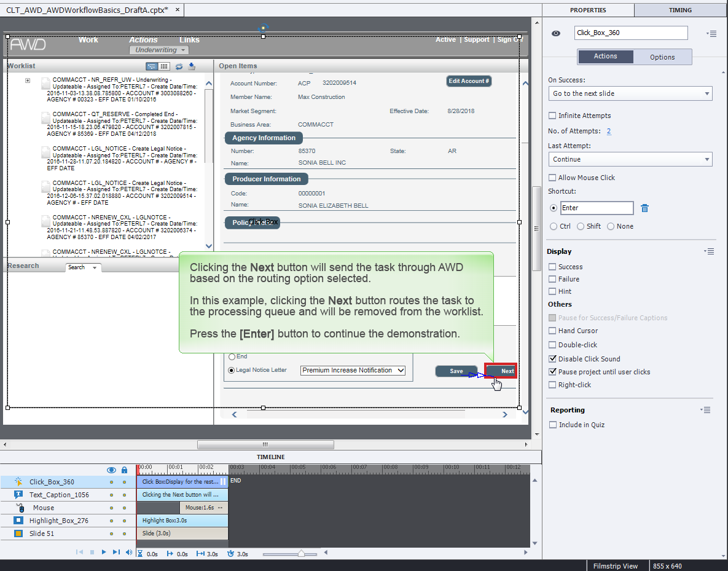Click inside the Click_Box_360 name field
Screen dimensions: 728x571
click(631, 33)
